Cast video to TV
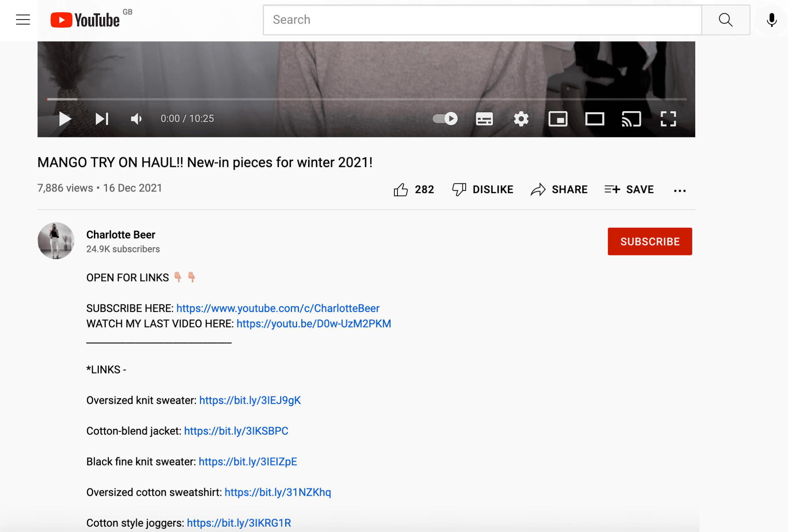 pyautogui.click(x=631, y=119)
